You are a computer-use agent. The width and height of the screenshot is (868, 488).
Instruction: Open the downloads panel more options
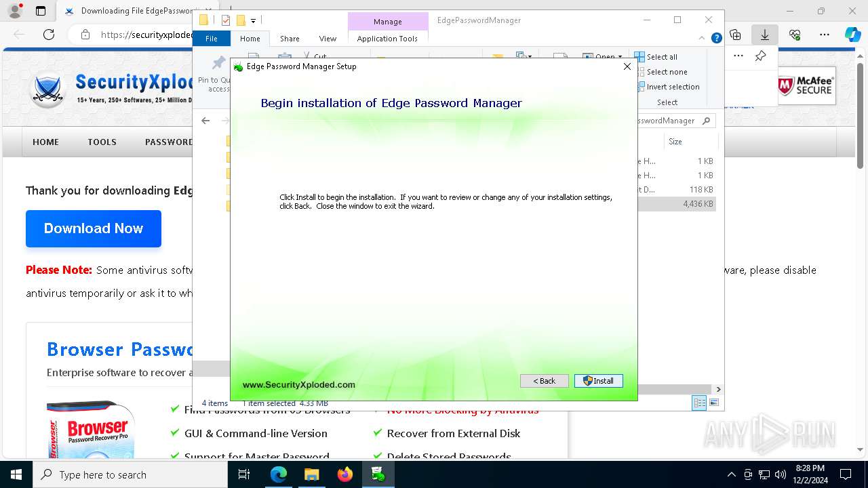[738, 56]
